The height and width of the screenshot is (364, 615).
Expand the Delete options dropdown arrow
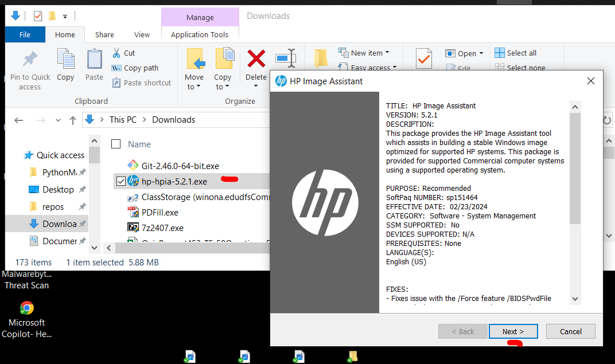tap(256, 86)
